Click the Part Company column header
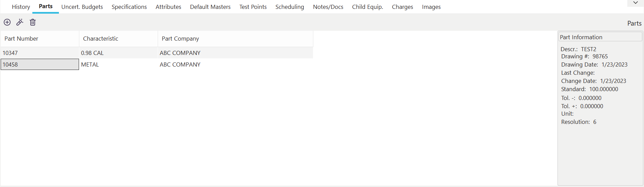Viewport: 644px width, 187px height. point(180,39)
